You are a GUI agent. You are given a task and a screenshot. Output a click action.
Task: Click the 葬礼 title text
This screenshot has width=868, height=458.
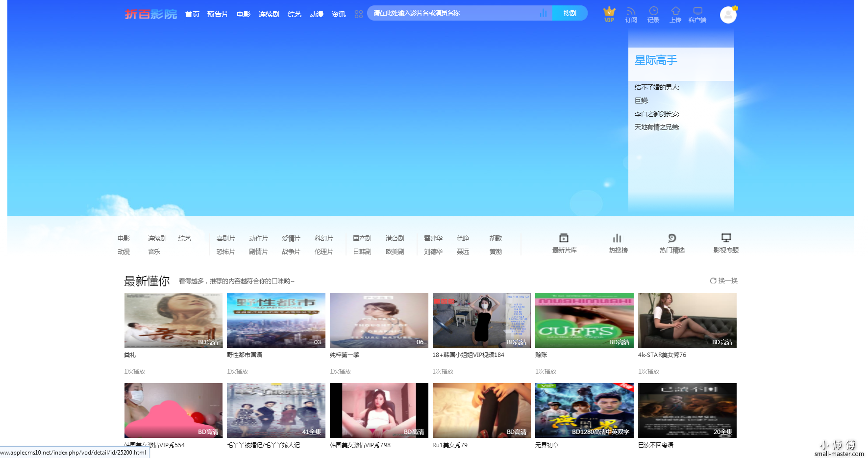point(130,355)
